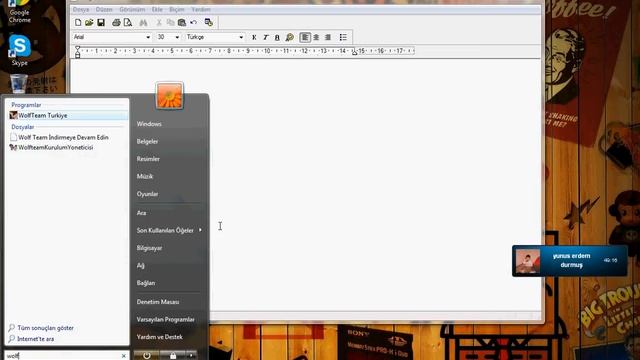The image size is (640, 360).
Task: Expand Son Kullanılan Öğeler submenu arrow
Action: (x=200, y=230)
